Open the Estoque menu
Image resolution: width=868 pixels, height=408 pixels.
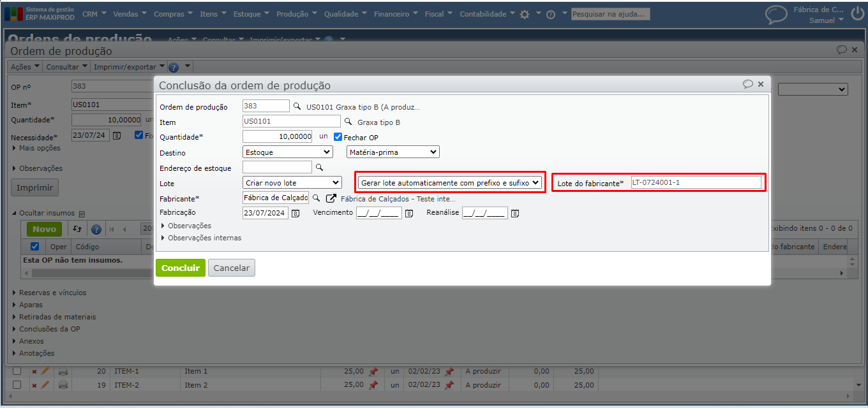(251, 14)
